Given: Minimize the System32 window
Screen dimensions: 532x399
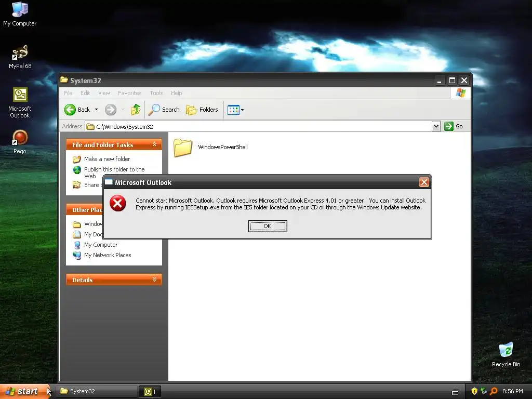Looking at the screenshot, I should click(x=439, y=81).
